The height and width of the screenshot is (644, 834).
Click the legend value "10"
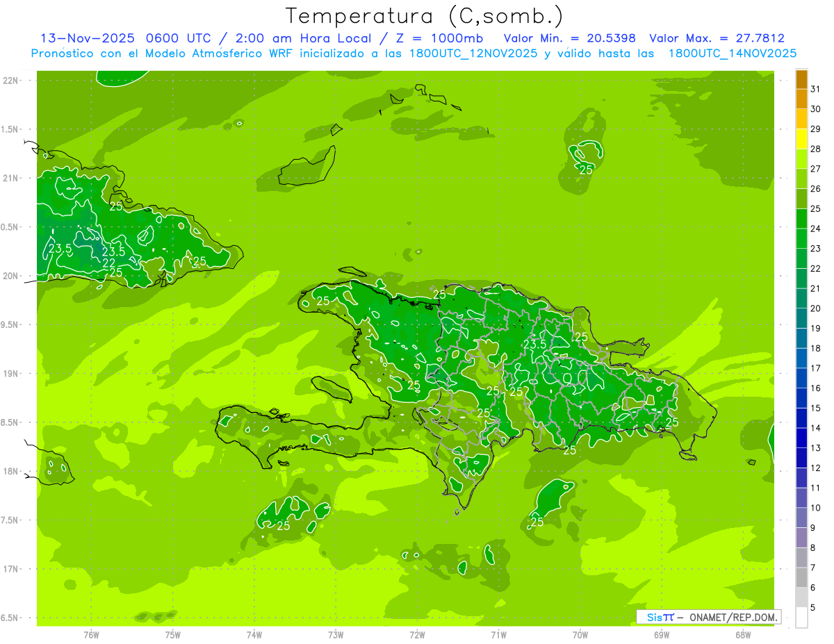click(x=815, y=508)
